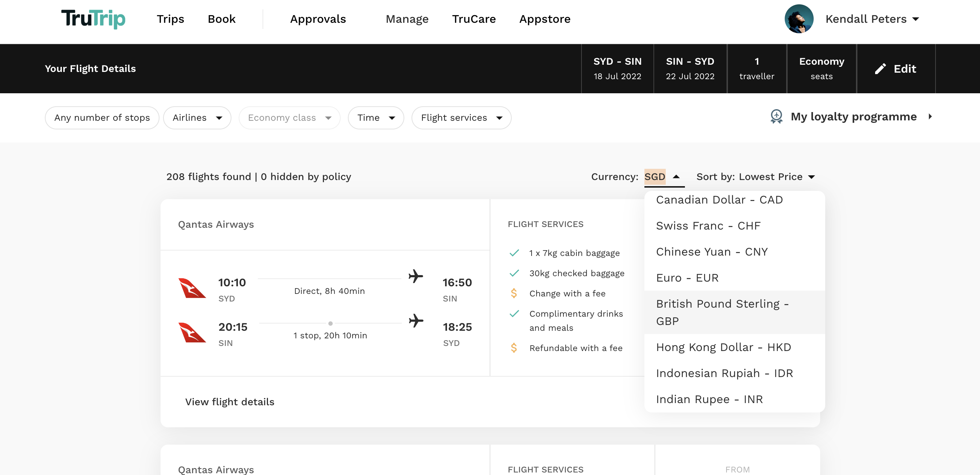
Task: Click the loyalty programme badge icon
Action: pyautogui.click(x=776, y=117)
